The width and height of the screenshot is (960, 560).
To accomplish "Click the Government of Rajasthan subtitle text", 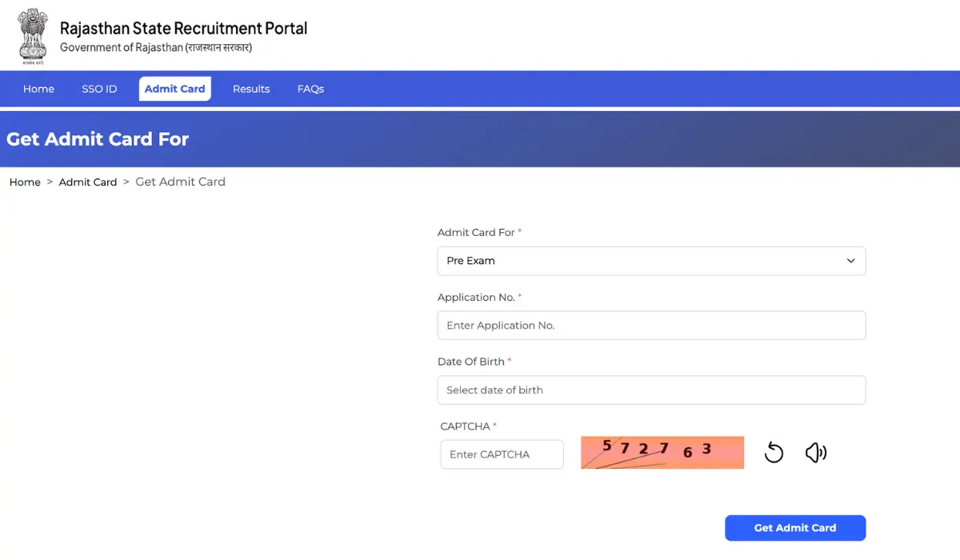I will pos(156,48).
